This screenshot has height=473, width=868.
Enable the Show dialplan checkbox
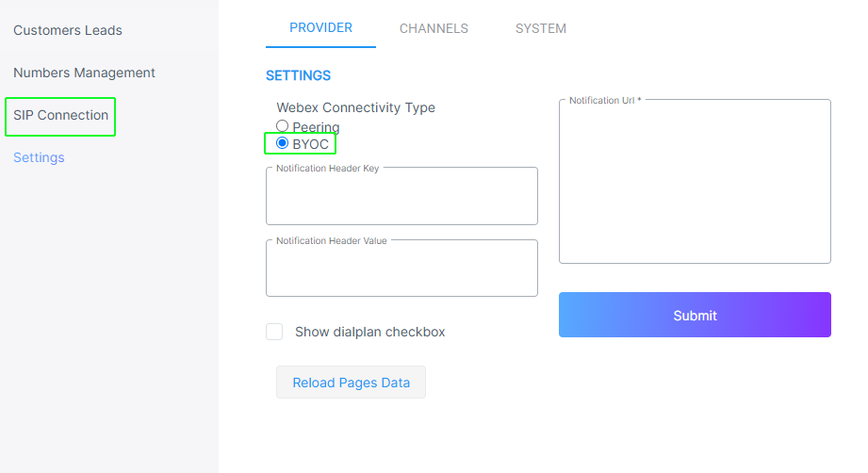[274, 332]
